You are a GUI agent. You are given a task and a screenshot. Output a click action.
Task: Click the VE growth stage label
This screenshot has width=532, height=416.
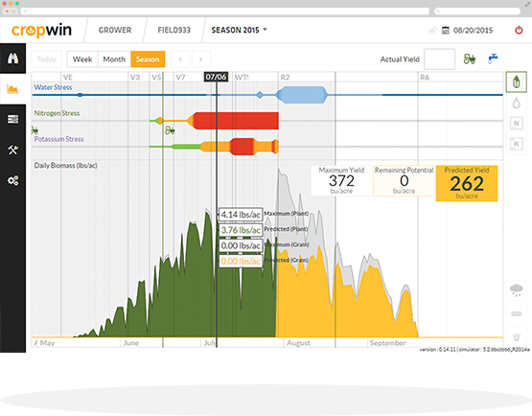coord(67,78)
